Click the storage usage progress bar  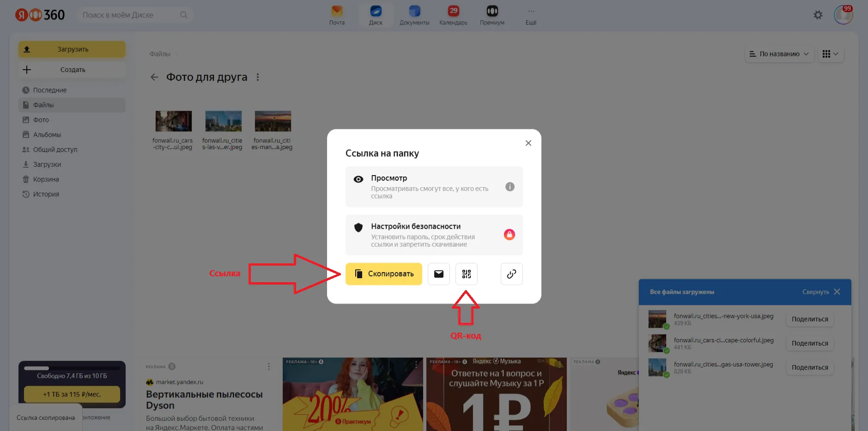72,368
